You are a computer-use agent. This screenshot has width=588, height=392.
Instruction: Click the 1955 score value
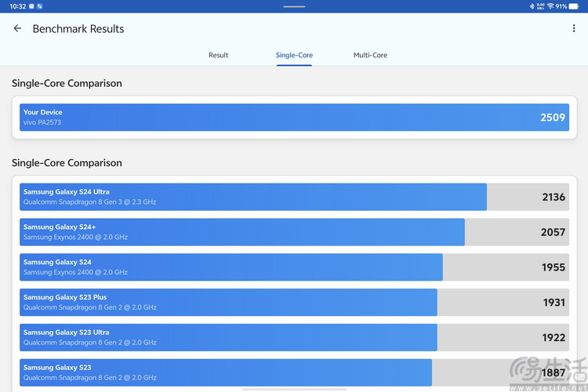554,267
